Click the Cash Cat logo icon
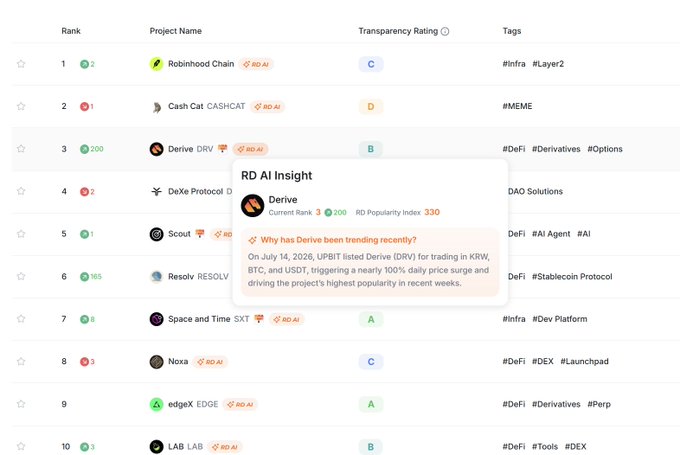Viewport: 680px width, 455px height. [x=157, y=106]
